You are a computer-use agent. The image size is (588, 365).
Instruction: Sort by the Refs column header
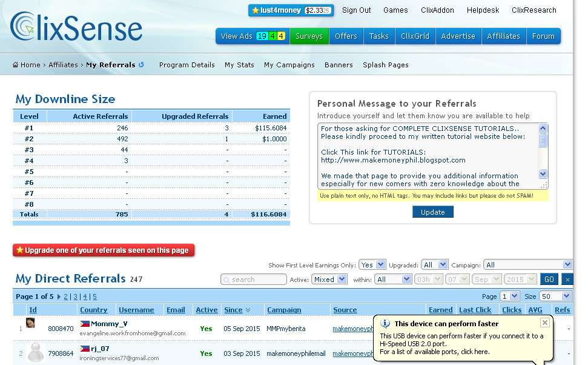pyautogui.click(x=563, y=310)
